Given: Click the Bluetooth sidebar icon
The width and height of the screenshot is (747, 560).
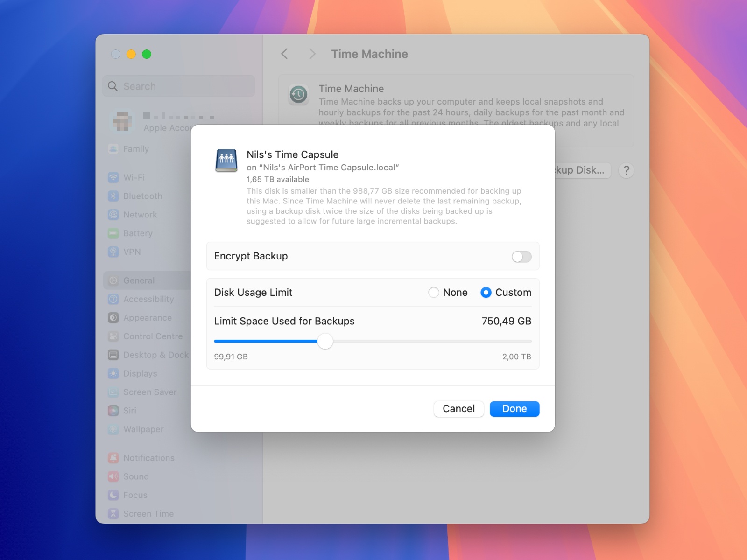Looking at the screenshot, I should coord(113,196).
